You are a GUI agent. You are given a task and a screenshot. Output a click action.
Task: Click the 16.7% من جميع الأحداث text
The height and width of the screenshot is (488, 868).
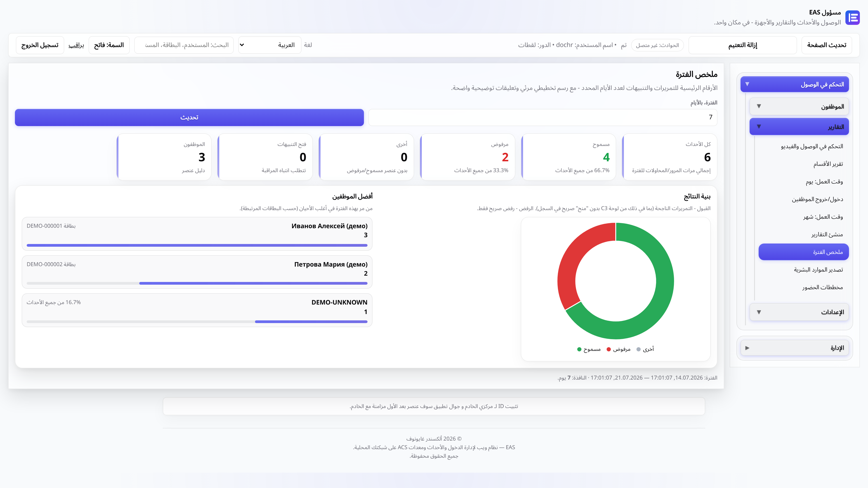point(54,303)
